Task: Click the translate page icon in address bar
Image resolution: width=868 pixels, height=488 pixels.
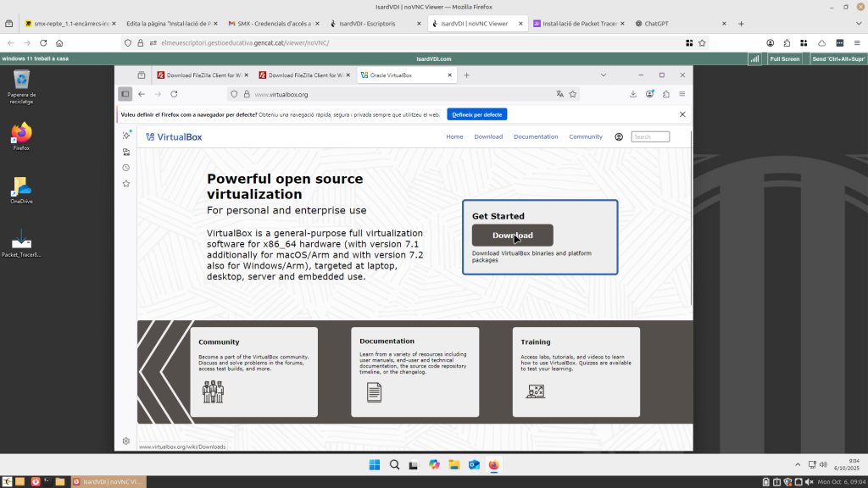Action: coord(559,94)
